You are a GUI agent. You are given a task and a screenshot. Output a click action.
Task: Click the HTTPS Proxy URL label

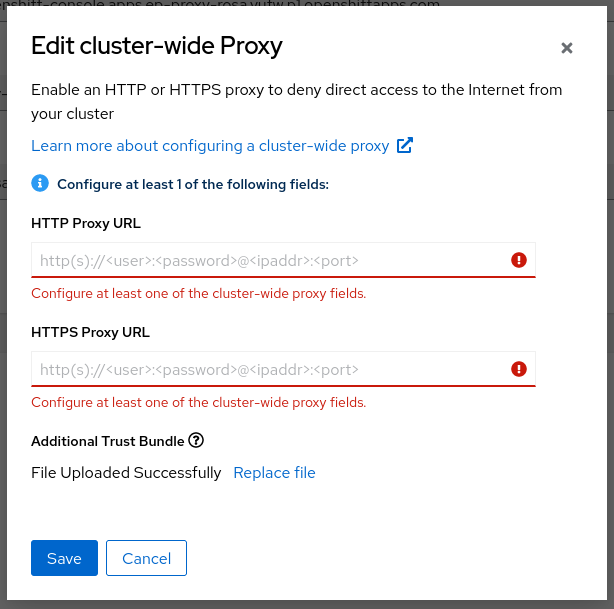(90, 332)
